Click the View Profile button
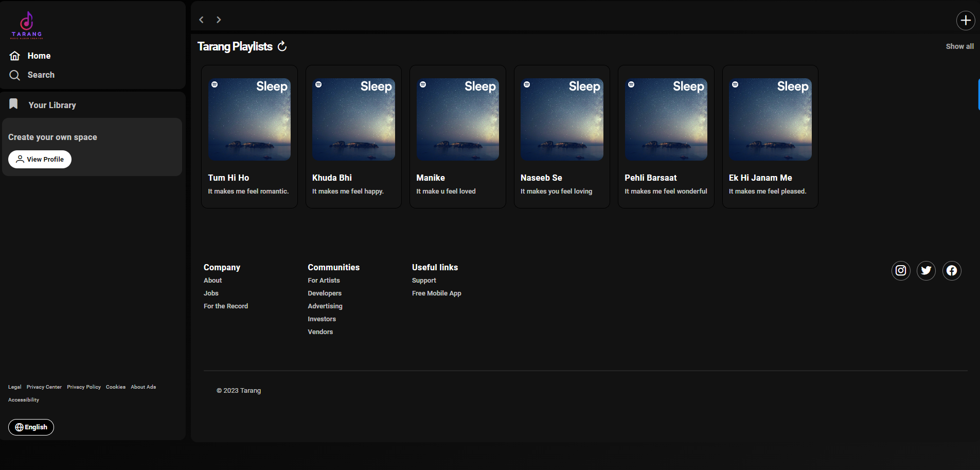 click(40, 159)
